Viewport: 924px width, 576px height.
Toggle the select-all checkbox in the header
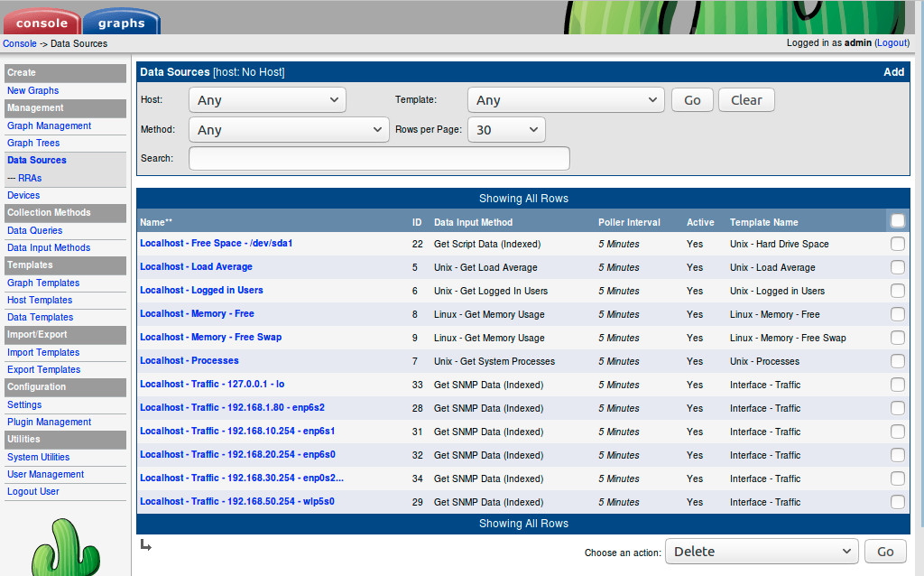(897, 221)
